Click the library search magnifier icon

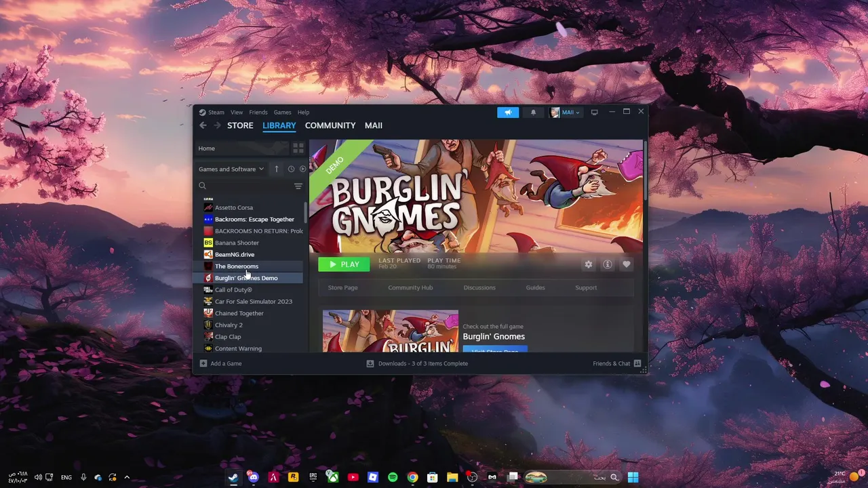point(202,186)
